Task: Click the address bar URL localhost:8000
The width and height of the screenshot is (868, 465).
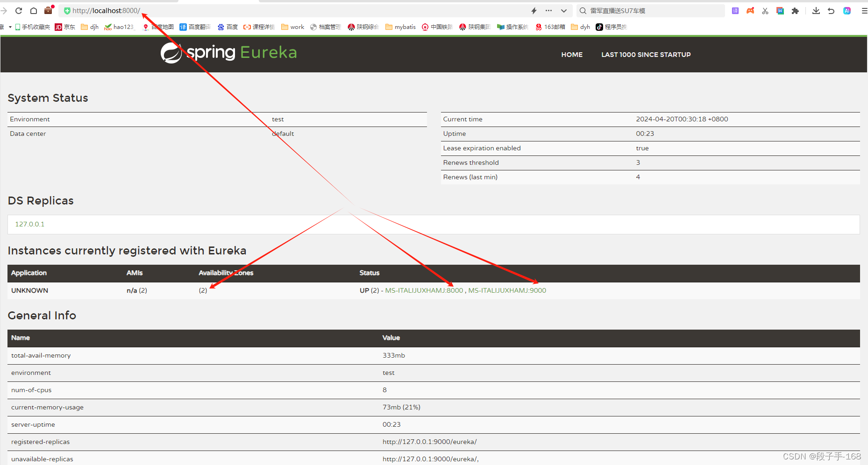Action: [x=107, y=11]
